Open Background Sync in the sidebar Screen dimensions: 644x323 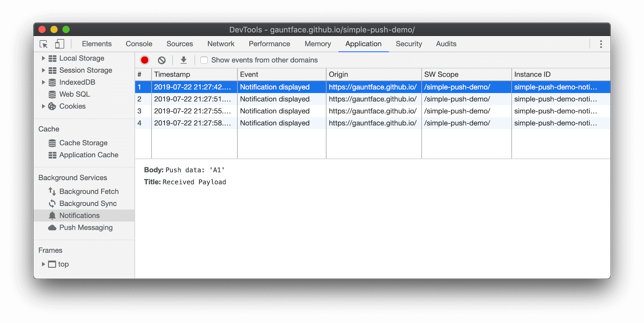(88, 203)
